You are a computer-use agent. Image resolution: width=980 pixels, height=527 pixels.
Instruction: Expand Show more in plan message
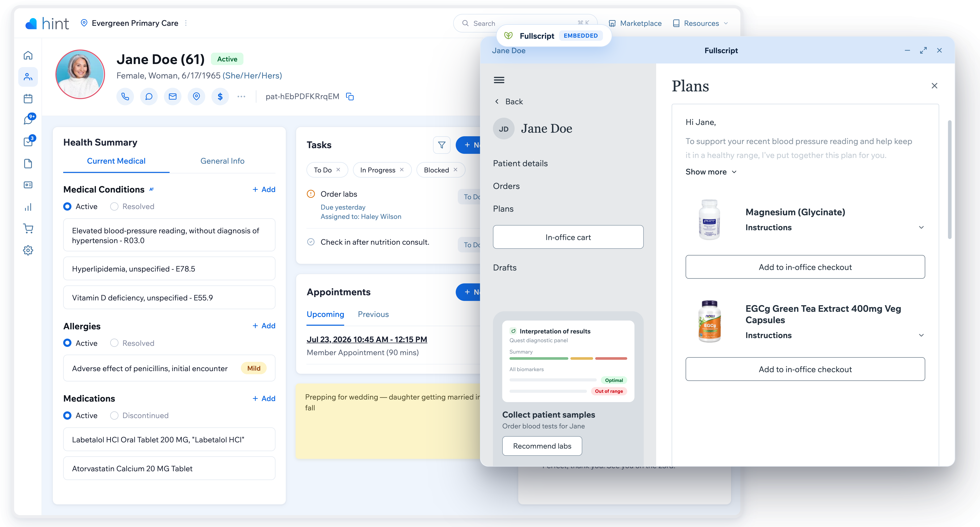click(711, 172)
